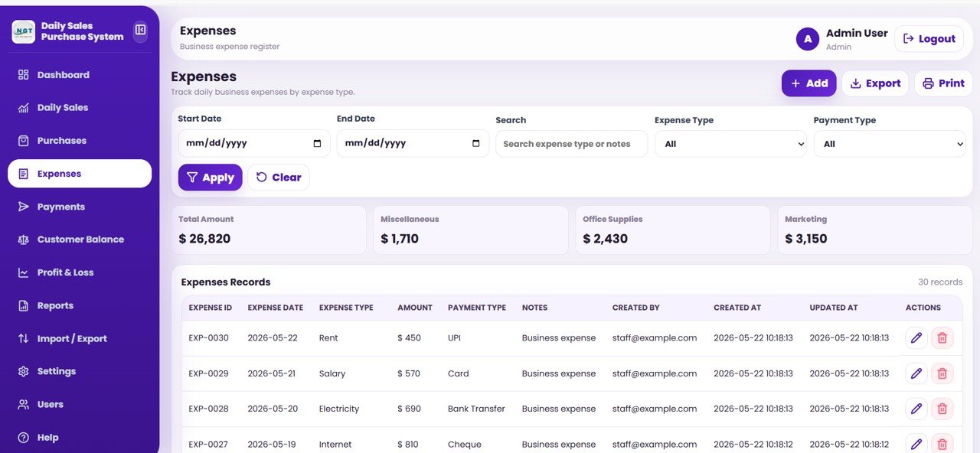Clear all filters

click(x=279, y=178)
